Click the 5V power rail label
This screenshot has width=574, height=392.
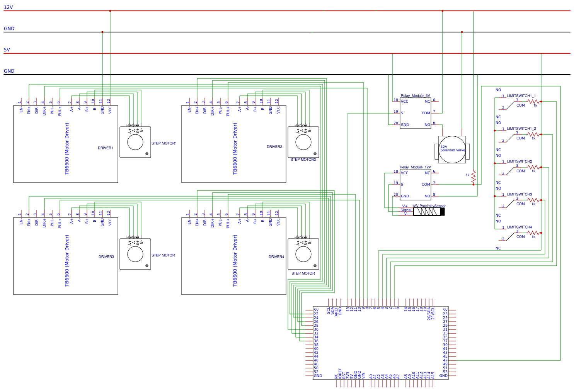pos(7,50)
